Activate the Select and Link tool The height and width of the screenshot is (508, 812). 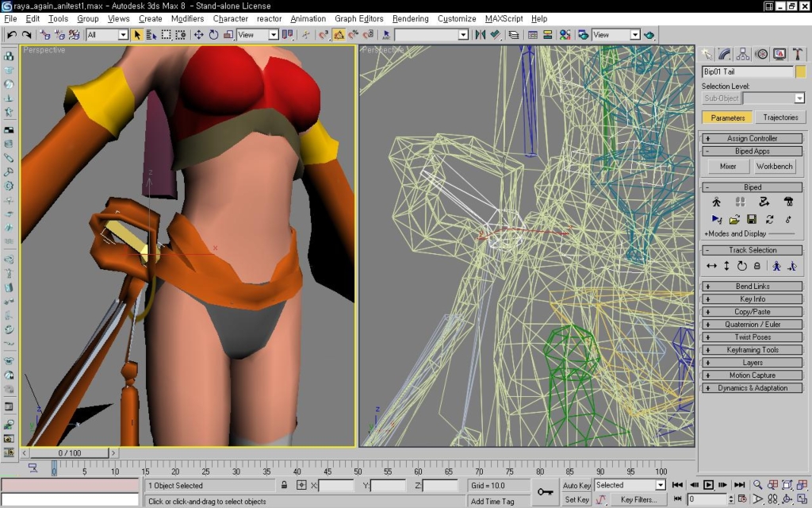click(x=45, y=35)
